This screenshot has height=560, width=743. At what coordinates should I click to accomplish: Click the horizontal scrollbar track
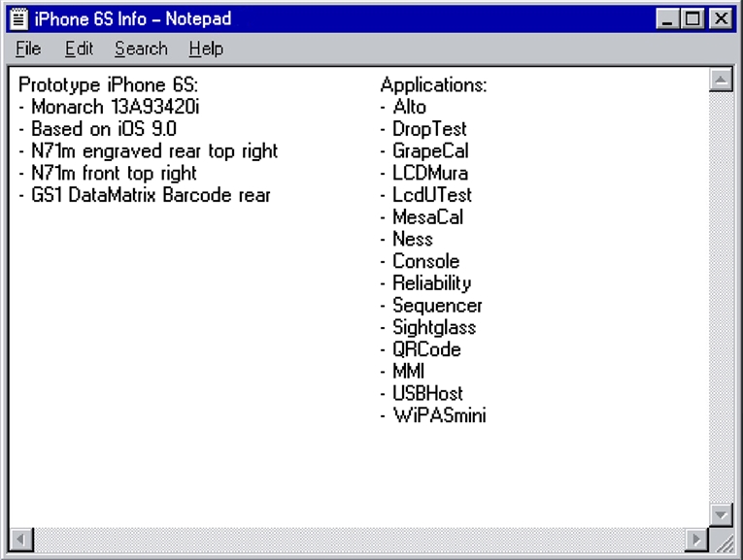[359, 540]
